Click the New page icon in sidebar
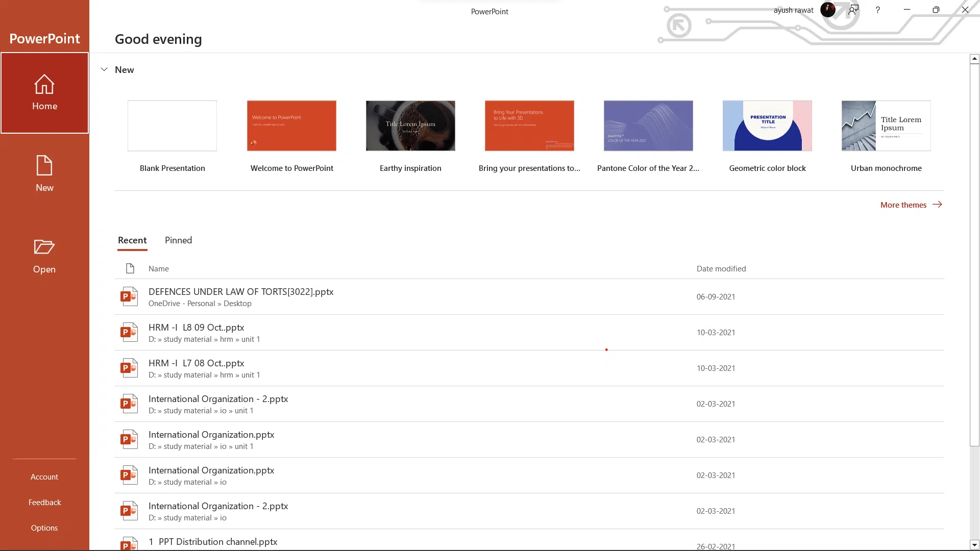 (44, 166)
